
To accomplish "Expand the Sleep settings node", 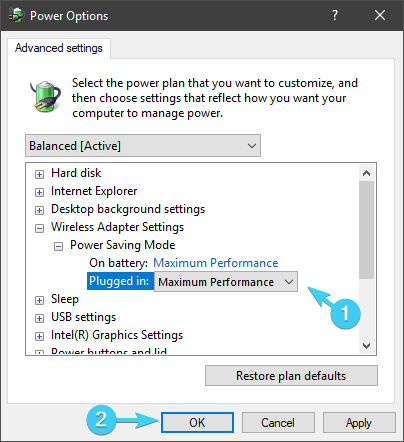I will (x=39, y=300).
